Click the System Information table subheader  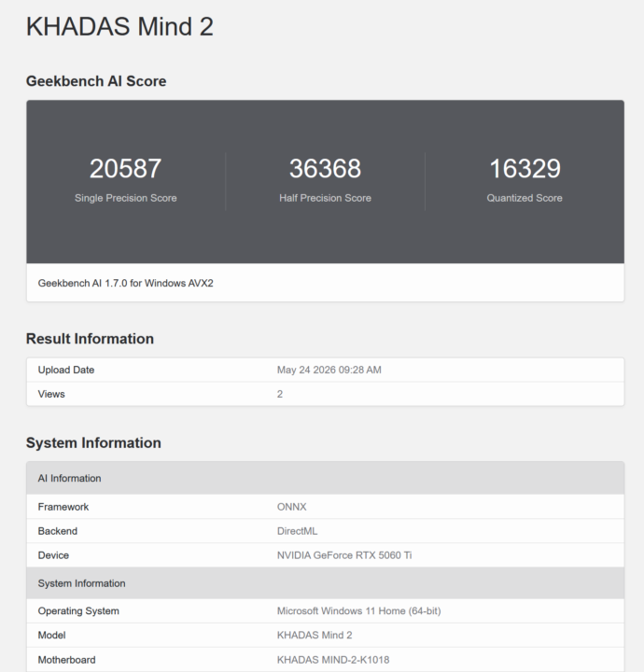81,583
